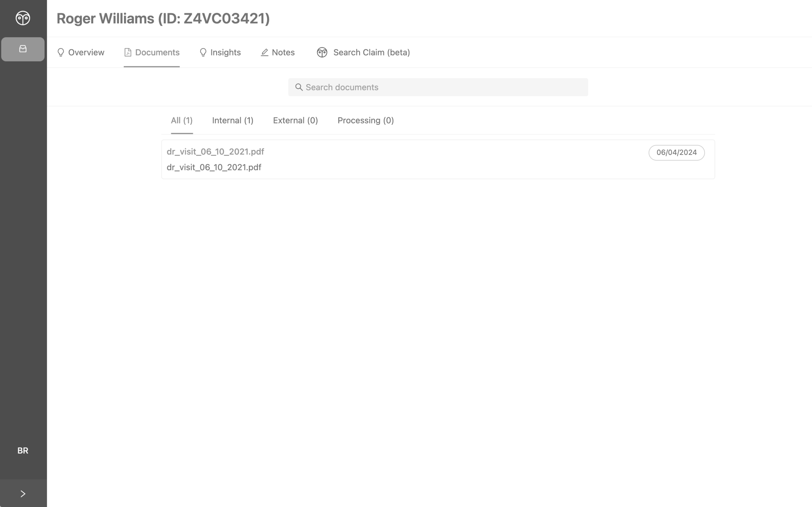
Task: Open the BR user profile menu
Action: [23, 450]
